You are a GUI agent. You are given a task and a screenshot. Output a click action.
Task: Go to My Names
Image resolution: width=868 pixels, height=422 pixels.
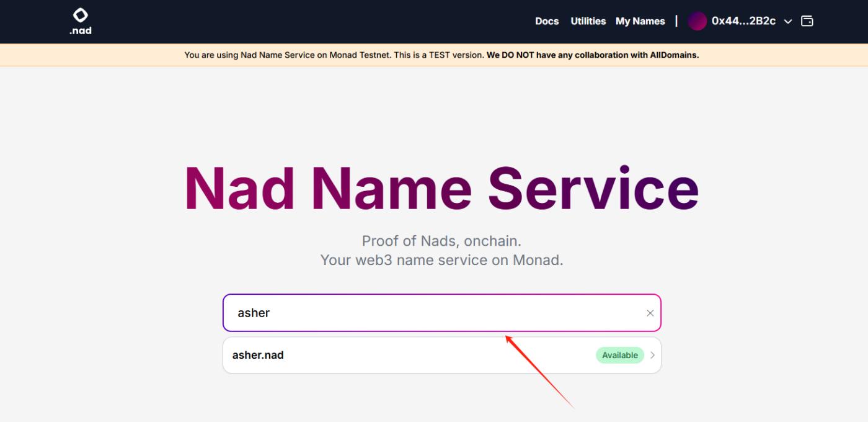point(640,21)
